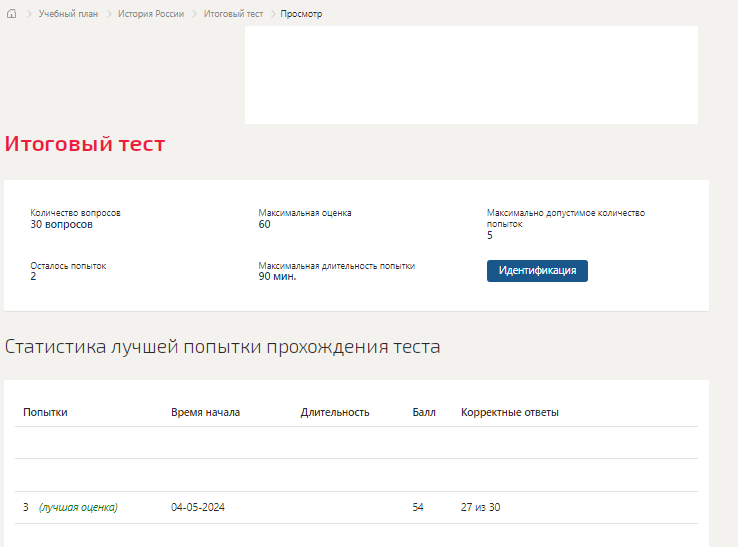738x547 pixels.
Task: Select the Просмотр breadcrumb item
Action: click(x=301, y=14)
